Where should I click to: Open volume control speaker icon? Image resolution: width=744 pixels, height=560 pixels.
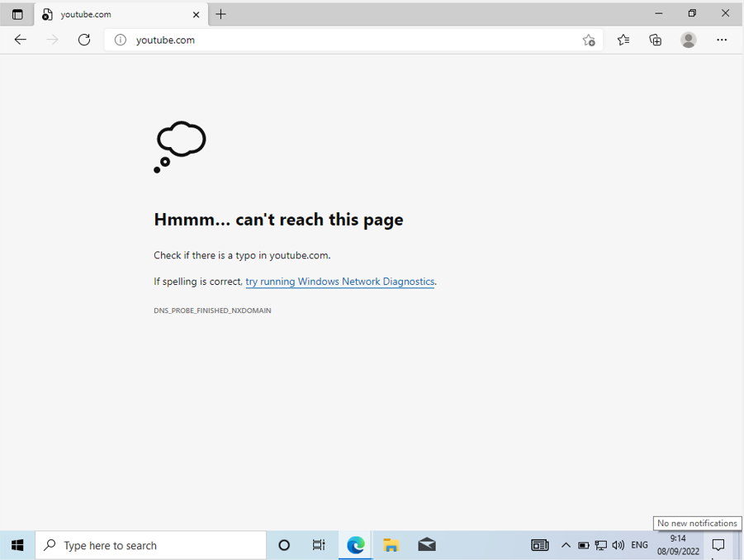pos(618,545)
